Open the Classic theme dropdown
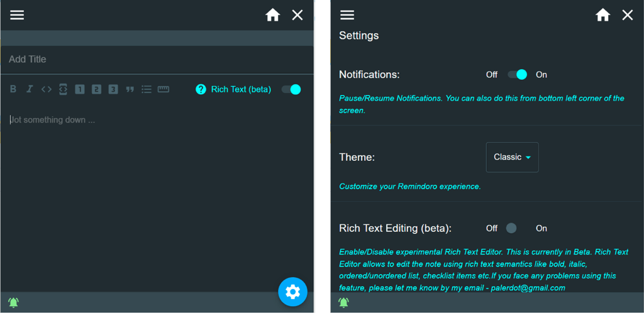644x313 pixels. coord(512,157)
